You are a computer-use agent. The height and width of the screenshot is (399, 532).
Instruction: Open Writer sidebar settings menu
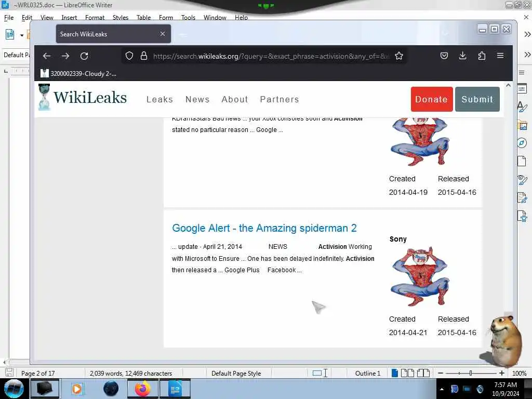522,72
